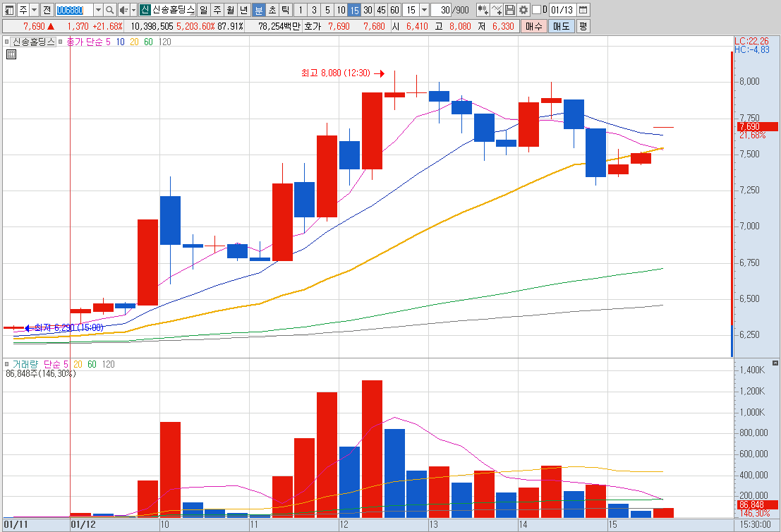Click the data table grid icon in chart
The height and width of the screenshot is (532, 781).
pyautogui.click(x=11, y=54)
